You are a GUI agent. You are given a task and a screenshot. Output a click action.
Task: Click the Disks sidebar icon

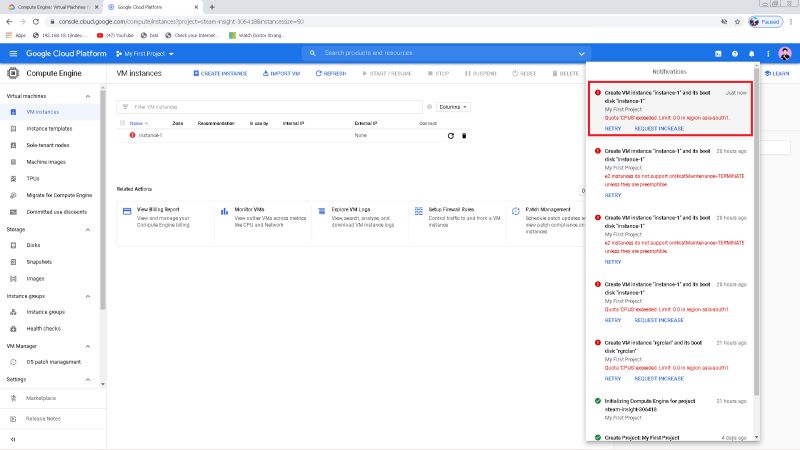click(x=13, y=245)
